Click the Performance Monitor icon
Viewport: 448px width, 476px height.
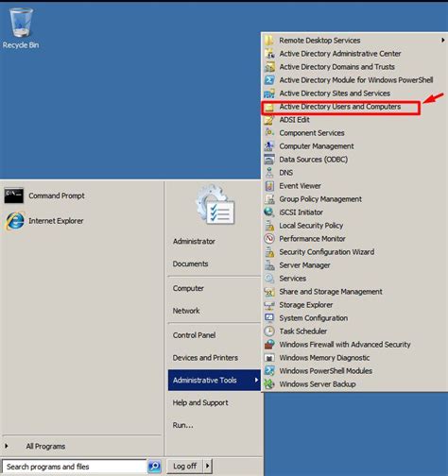tap(269, 239)
